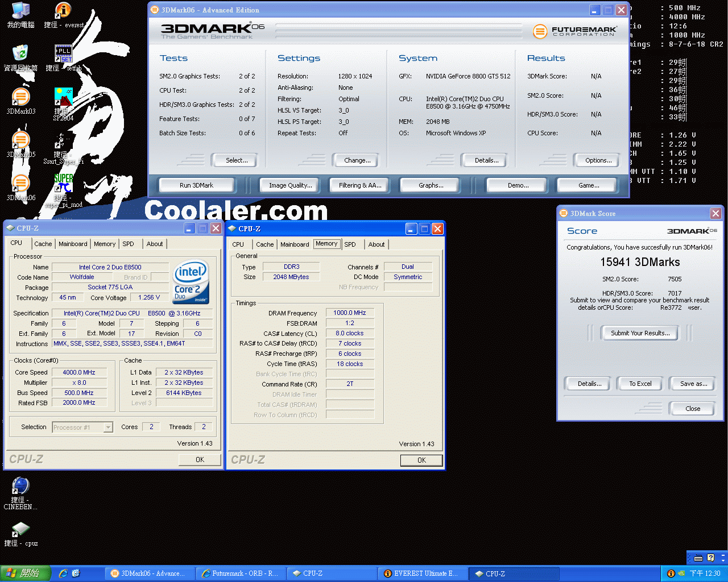Open the Image Quality settings button

(x=290, y=185)
